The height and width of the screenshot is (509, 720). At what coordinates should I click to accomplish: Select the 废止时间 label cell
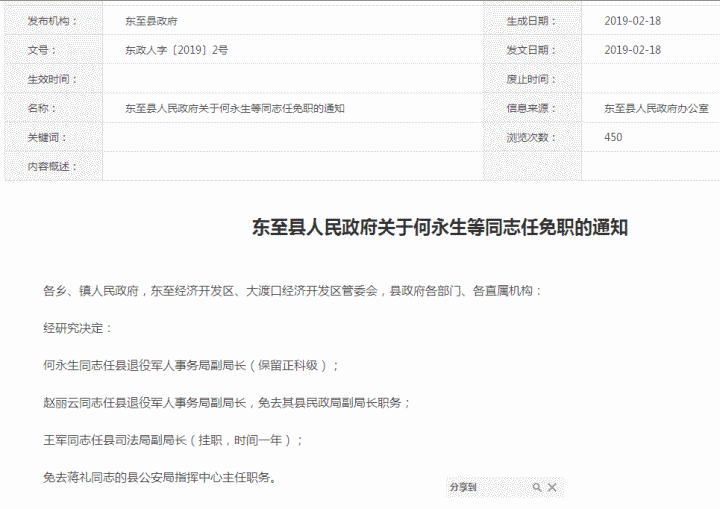click(x=532, y=79)
